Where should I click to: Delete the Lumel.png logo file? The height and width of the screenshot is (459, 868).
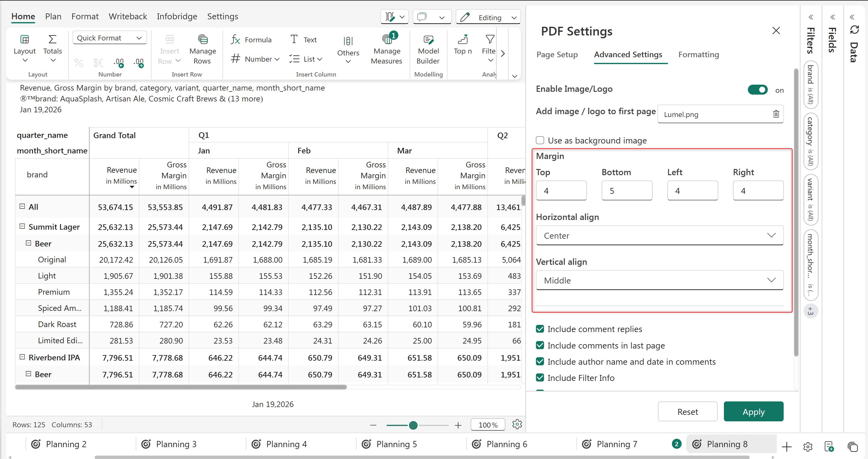[776, 114]
